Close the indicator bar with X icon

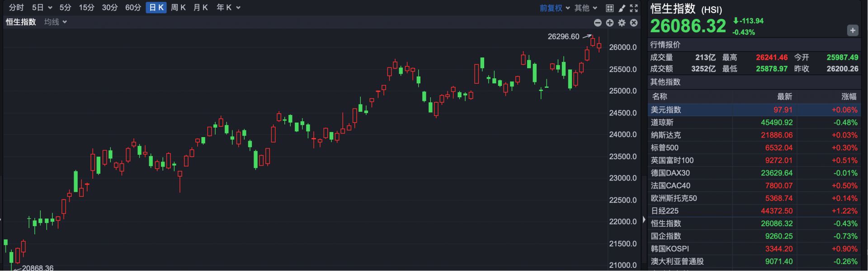click(x=634, y=23)
